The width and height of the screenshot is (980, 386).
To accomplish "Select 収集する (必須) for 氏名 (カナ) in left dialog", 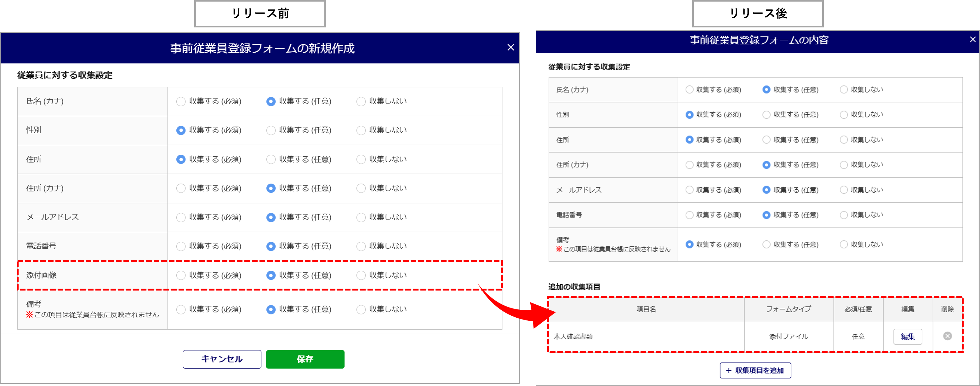I will tap(181, 101).
